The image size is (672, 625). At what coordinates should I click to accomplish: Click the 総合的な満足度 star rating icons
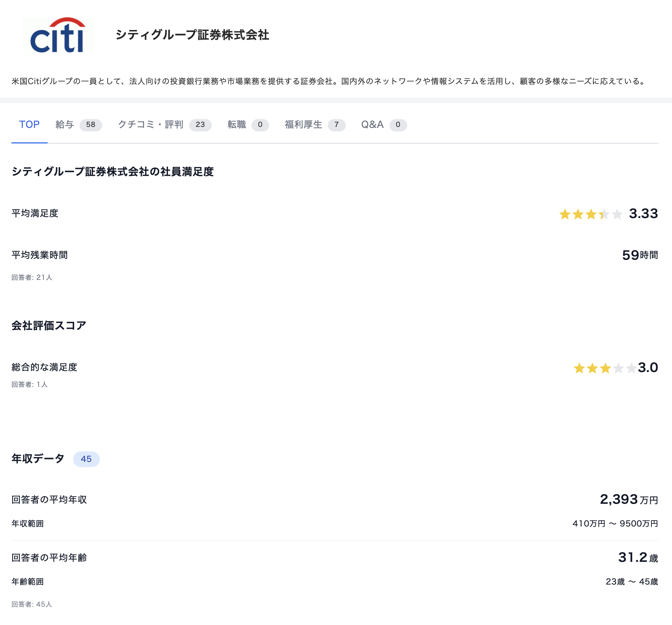pos(605,368)
